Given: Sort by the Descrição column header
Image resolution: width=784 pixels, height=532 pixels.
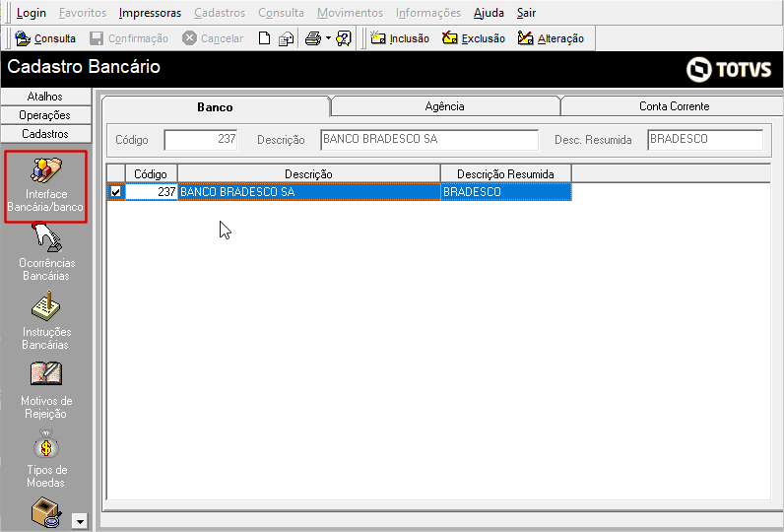Looking at the screenshot, I should [308, 173].
